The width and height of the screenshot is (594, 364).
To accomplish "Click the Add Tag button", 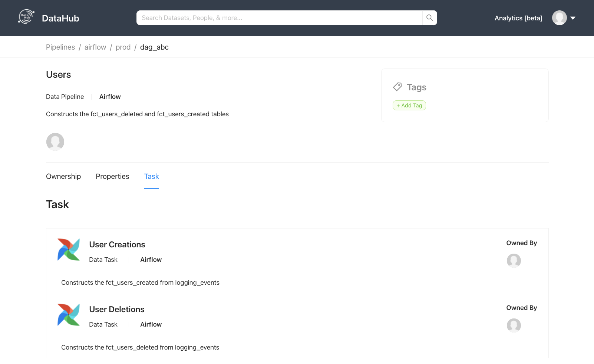I will 409,105.
